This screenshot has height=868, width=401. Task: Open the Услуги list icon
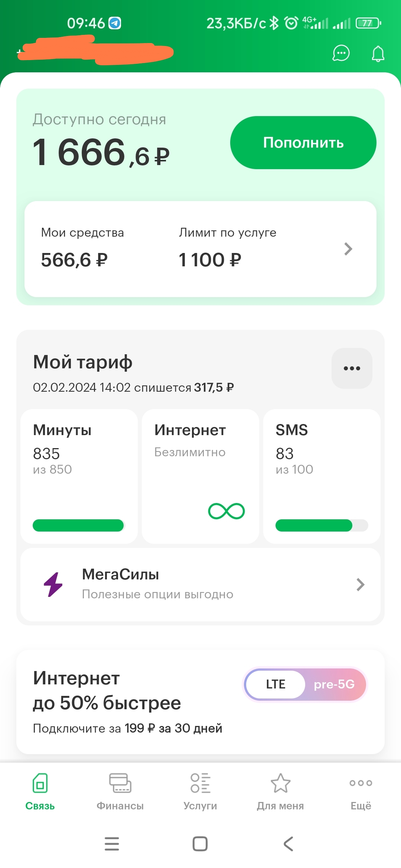[x=200, y=783]
